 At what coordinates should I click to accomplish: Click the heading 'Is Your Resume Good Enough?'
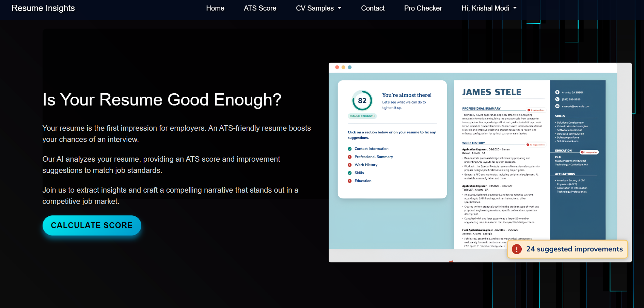pos(162,100)
